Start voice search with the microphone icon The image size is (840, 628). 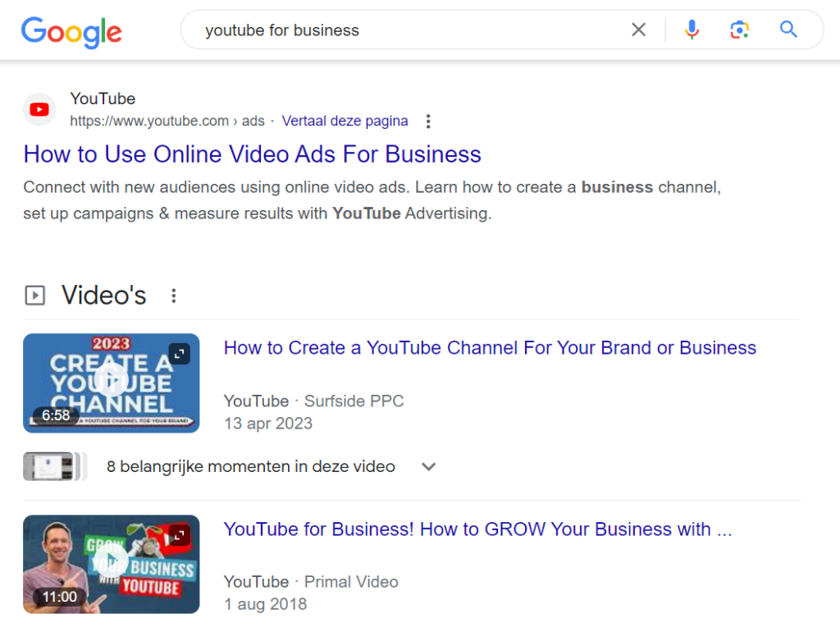click(x=692, y=30)
